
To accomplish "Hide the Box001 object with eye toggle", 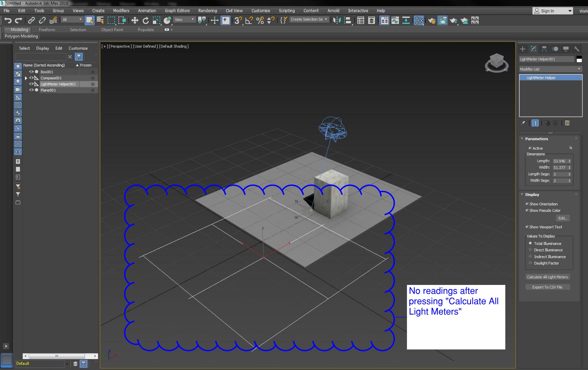I will 31,72.
